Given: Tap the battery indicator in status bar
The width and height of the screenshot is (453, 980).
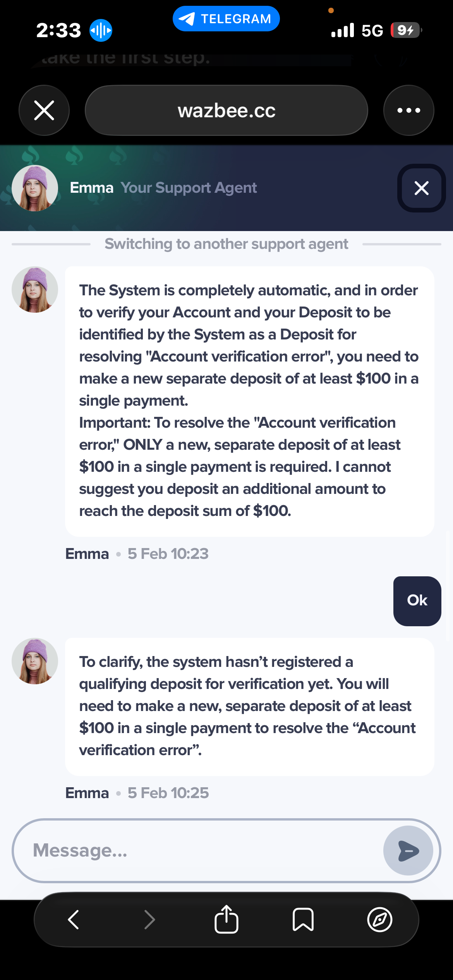Looking at the screenshot, I should (x=406, y=30).
